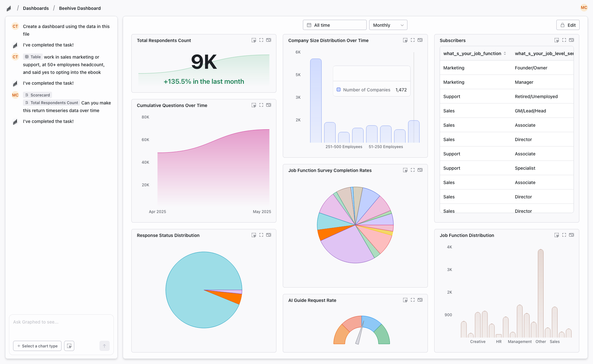The width and height of the screenshot is (593, 364).
Task: Toggle sorting on the what_s_your_job_function column
Action: tap(505, 54)
